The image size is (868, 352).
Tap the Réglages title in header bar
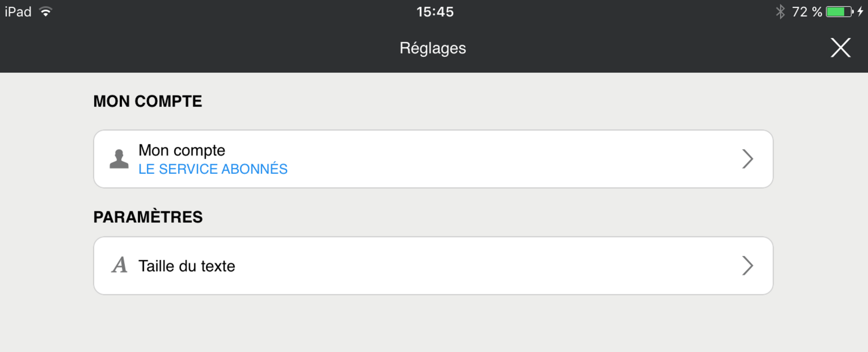click(x=433, y=48)
